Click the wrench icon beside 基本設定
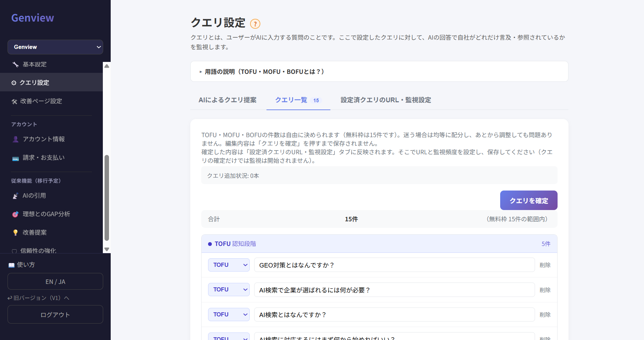Viewport: 644px width, 340px height. tap(15, 64)
